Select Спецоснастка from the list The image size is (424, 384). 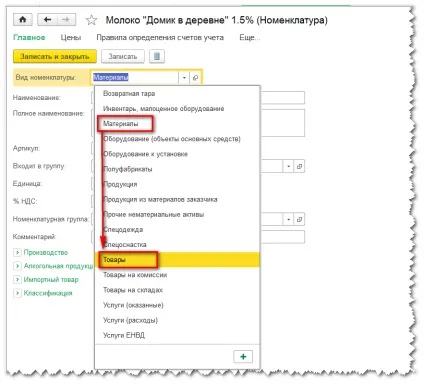click(177, 245)
